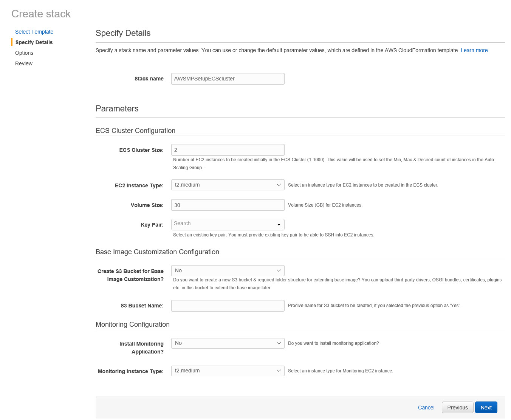Click the ECS Cluster Size field
This screenshot has width=511, height=420.
tap(228, 150)
